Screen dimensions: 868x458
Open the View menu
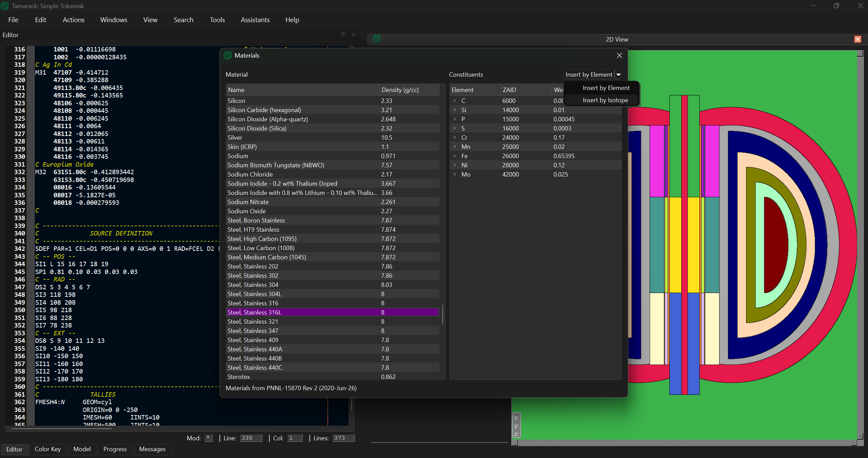(150, 20)
